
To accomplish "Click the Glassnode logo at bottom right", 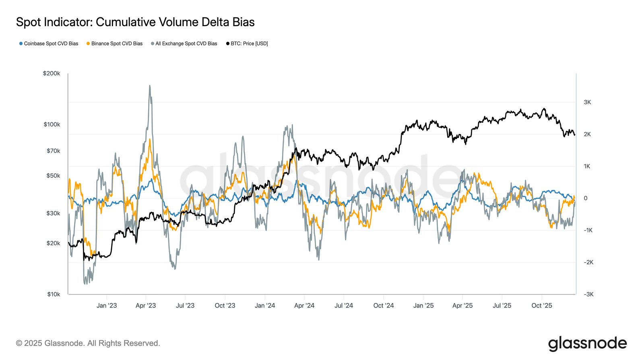I will pos(587,343).
